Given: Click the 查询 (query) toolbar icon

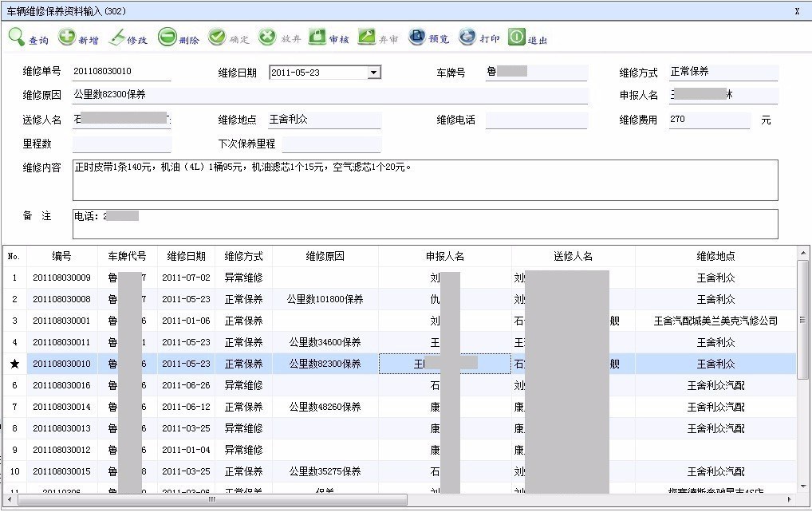Looking at the screenshot, I should point(26,37).
